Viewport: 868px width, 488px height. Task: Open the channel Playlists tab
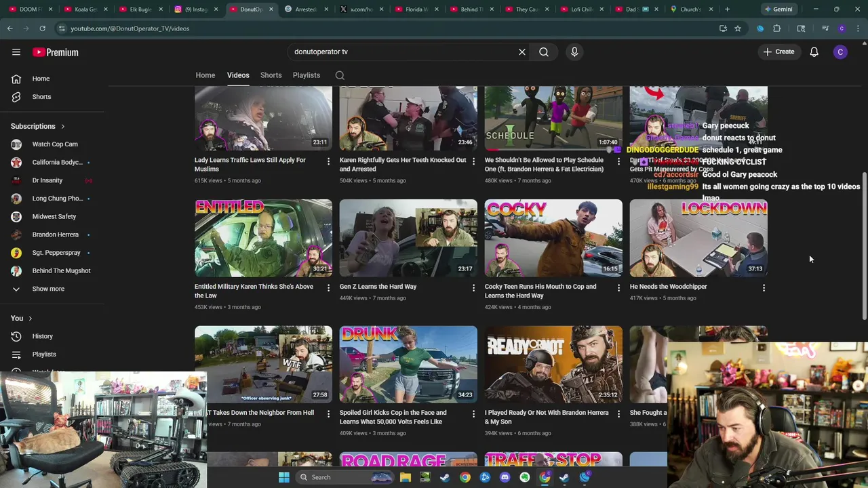coord(307,75)
